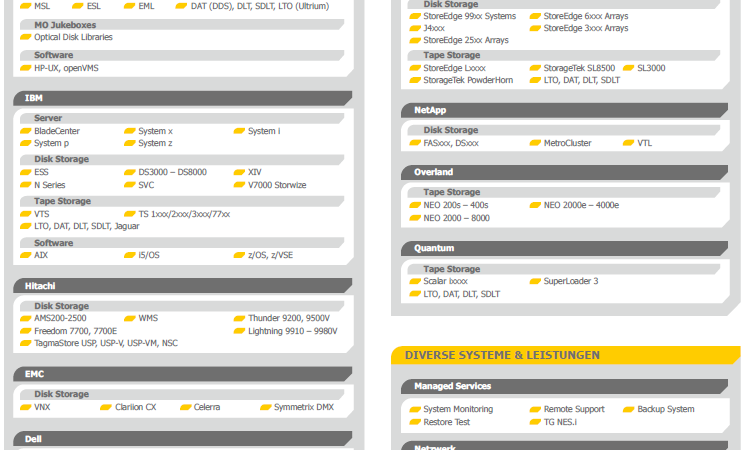The image size is (745, 450).
Task: Click the NEO 2000 – 8000 entry
Action: pos(456,218)
